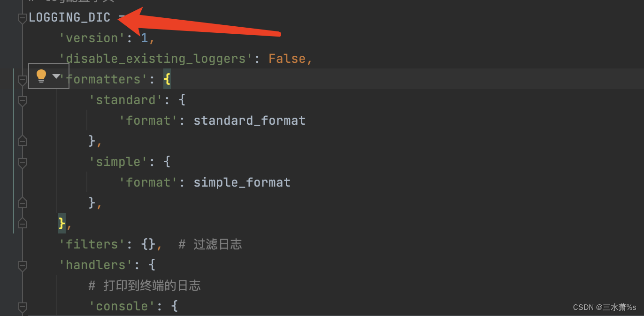The width and height of the screenshot is (644, 316).
Task: Collapse the 'handlers' block fold marker
Action: (x=22, y=265)
